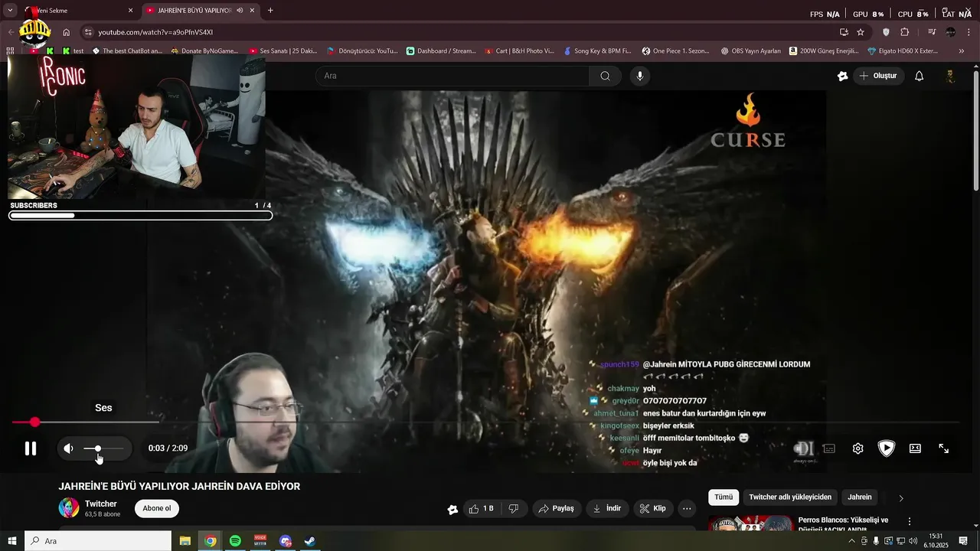Click the sparkle icon left of likes
The height and width of the screenshot is (551, 980).
[452, 509]
